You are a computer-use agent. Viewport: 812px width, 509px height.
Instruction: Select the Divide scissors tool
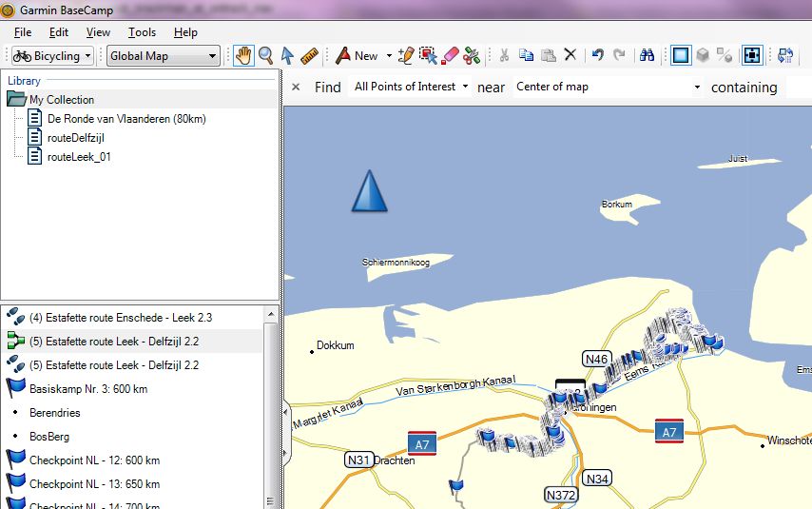(x=472, y=55)
